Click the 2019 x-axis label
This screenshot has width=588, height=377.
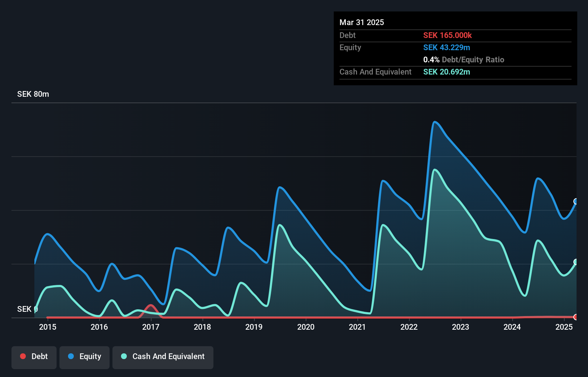[254, 327]
